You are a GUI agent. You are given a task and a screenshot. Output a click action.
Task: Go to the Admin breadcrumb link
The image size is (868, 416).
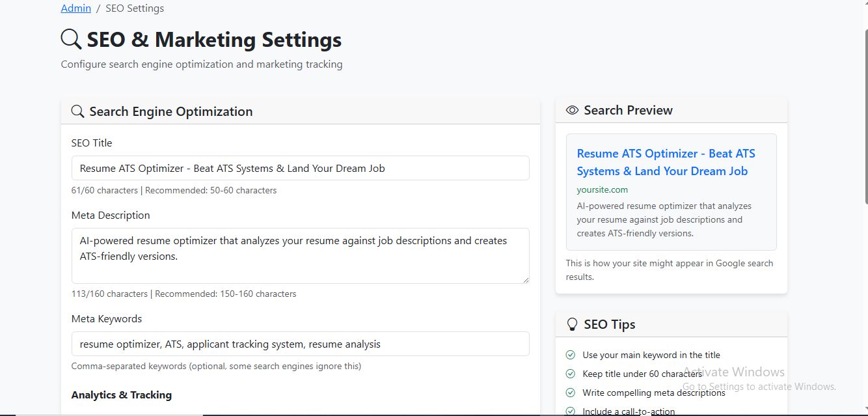[75, 8]
